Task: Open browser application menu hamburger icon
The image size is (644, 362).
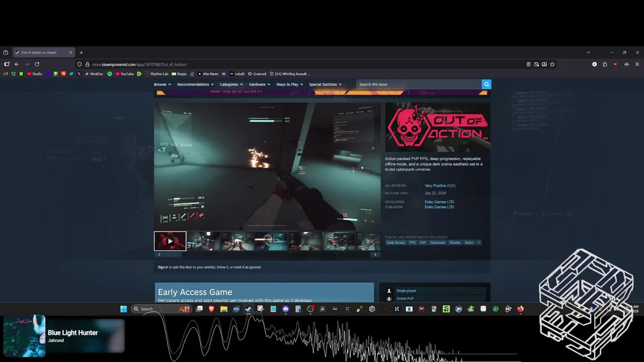Action: click(637, 64)
